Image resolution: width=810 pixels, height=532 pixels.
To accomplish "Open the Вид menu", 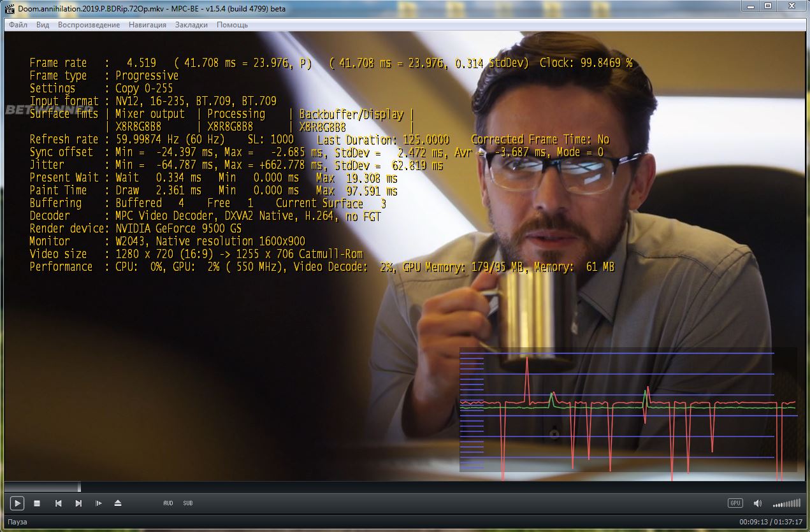I will 43,25.
